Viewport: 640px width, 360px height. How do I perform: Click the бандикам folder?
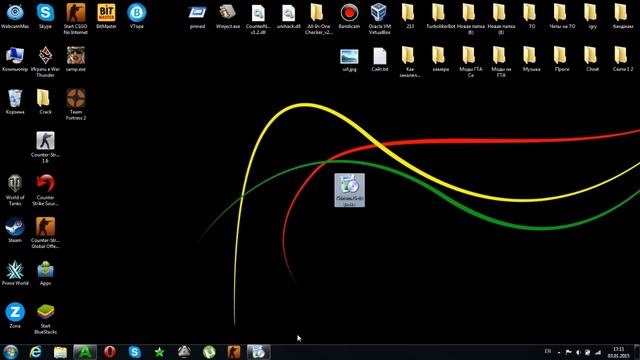(x=622, y=16)
